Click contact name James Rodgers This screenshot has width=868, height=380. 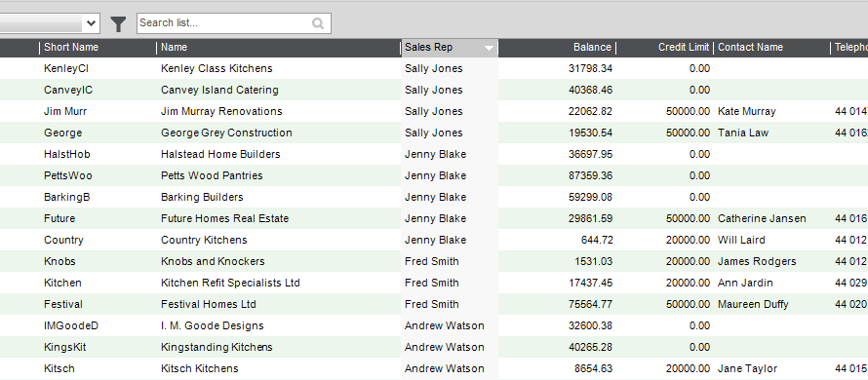pos(757,262)
